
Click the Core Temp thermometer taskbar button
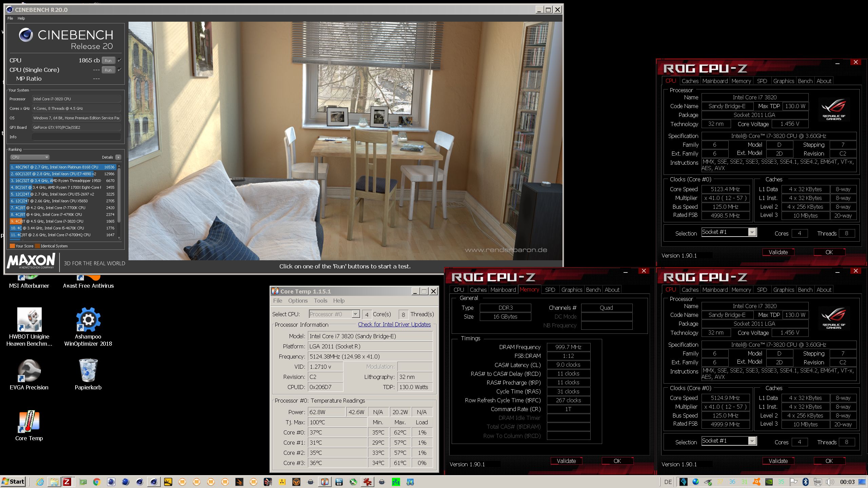[x=324, y=482]
